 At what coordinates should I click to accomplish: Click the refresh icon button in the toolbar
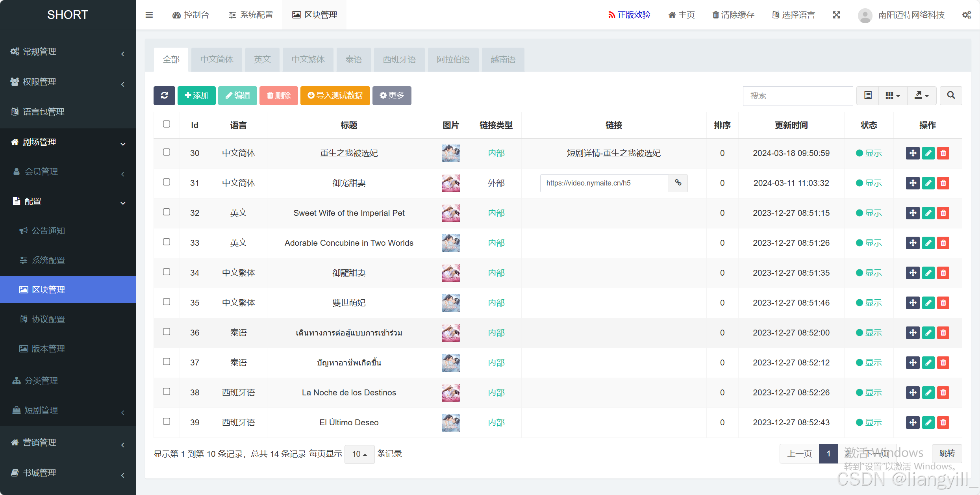[x=164, y=95]
